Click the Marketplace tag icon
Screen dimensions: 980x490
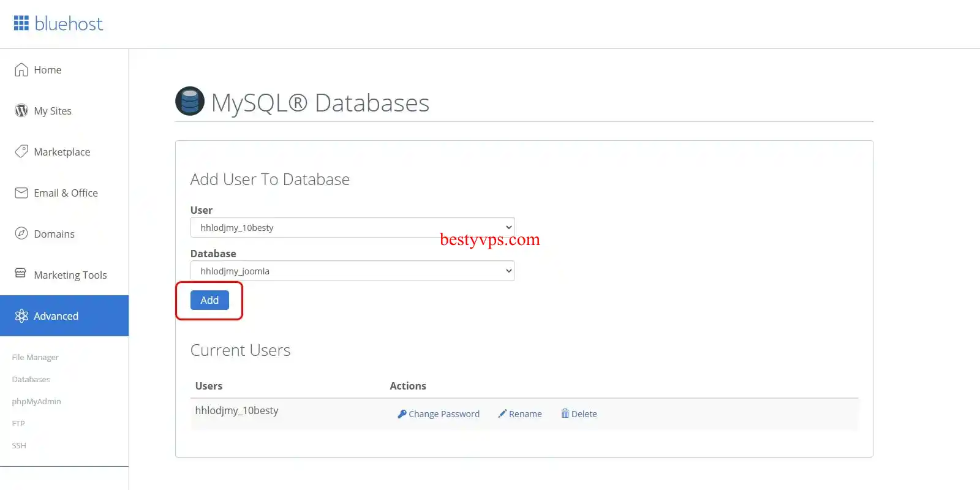[x=21, y=151]
